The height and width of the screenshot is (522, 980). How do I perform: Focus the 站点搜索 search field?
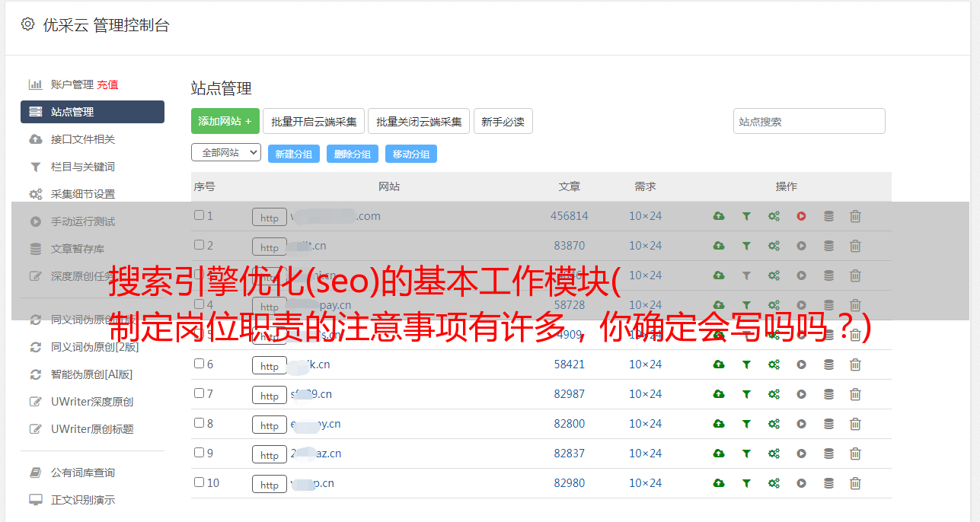[x=809, y=121]
